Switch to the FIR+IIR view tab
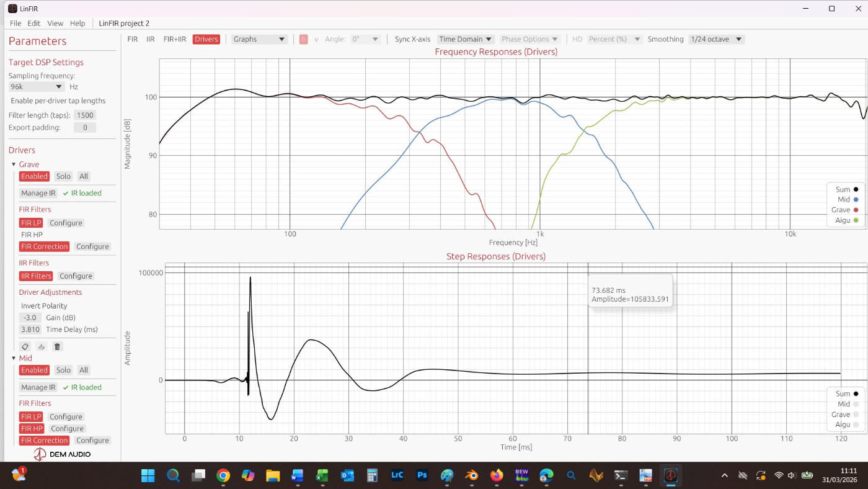868x489 pixels. pos(175,39)
